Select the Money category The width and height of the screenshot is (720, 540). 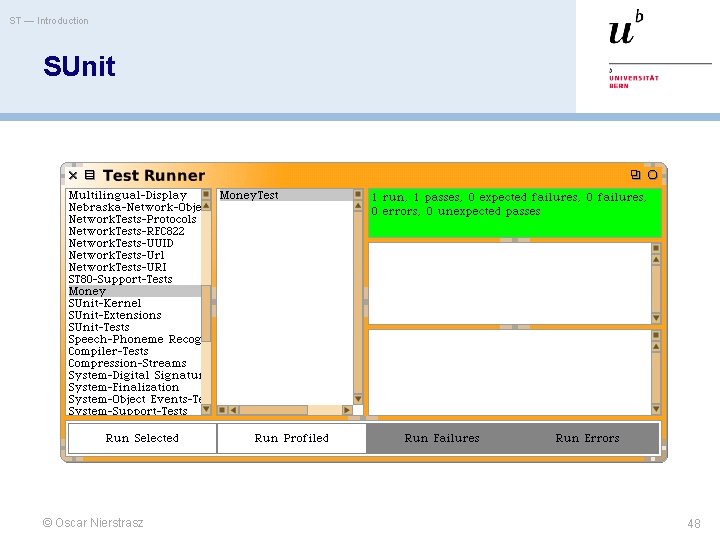click(x=134, y=291)
